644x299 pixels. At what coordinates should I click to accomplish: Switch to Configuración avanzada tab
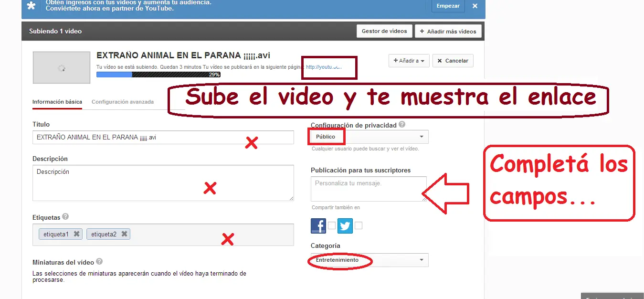[123, 102]
